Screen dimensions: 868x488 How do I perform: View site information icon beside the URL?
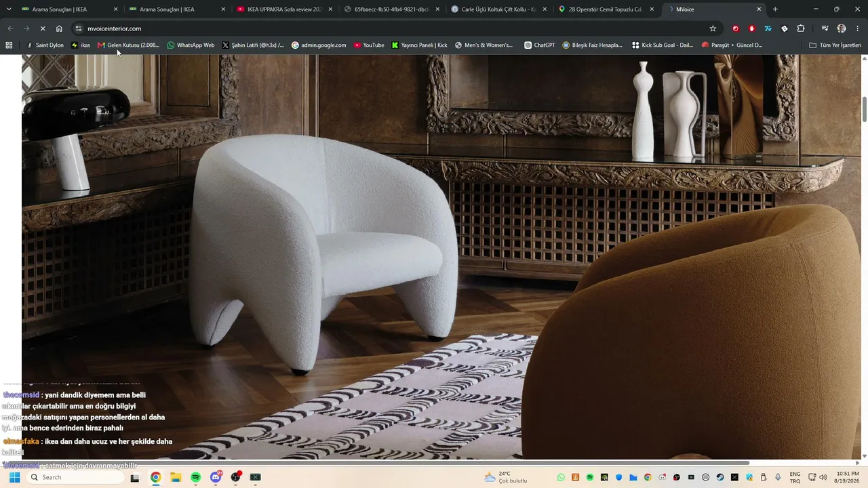[x=78, y=28]
